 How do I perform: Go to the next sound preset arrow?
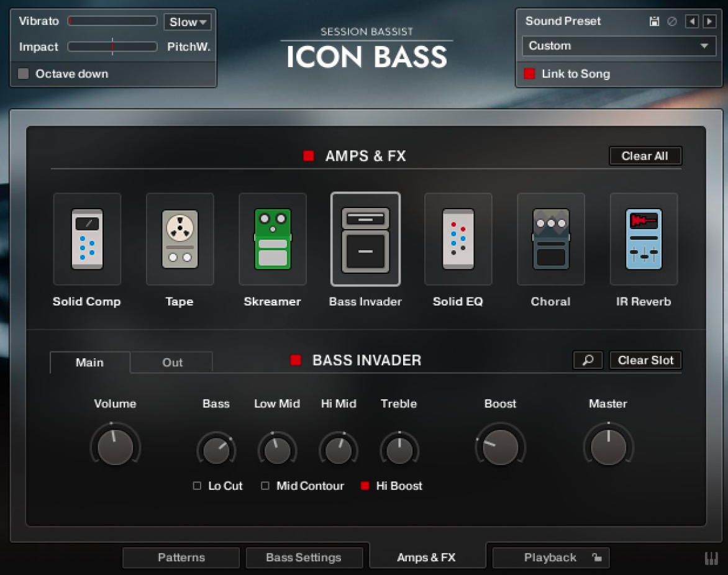(709, 22)
